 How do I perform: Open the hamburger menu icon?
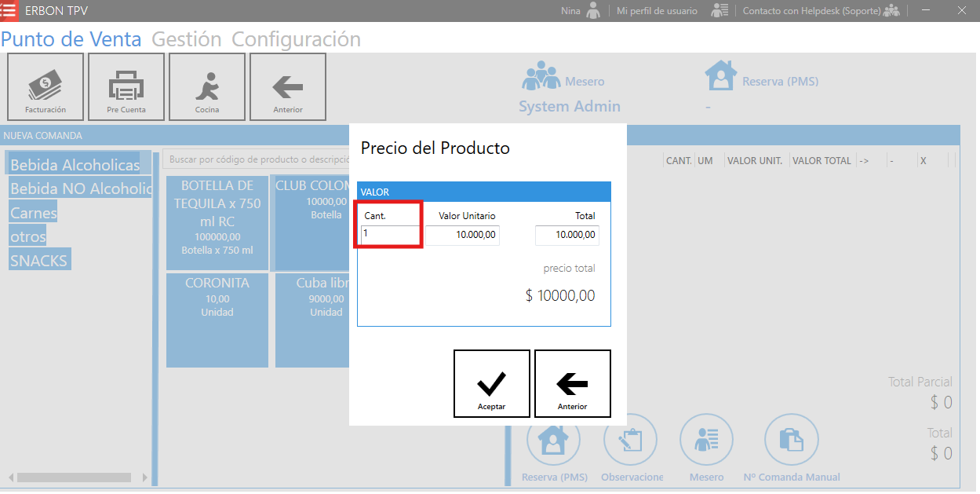pos(9,11)
